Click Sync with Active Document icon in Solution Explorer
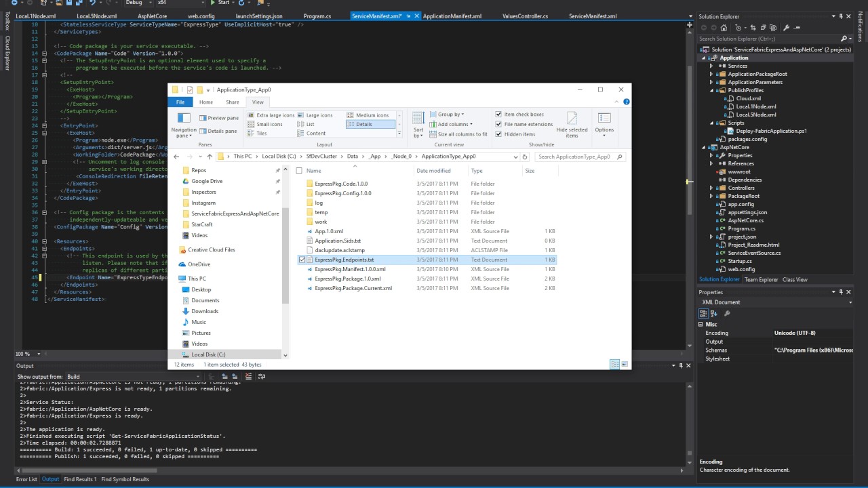The image size is (868, 488). pyautogui.click(x=753, y=28)
